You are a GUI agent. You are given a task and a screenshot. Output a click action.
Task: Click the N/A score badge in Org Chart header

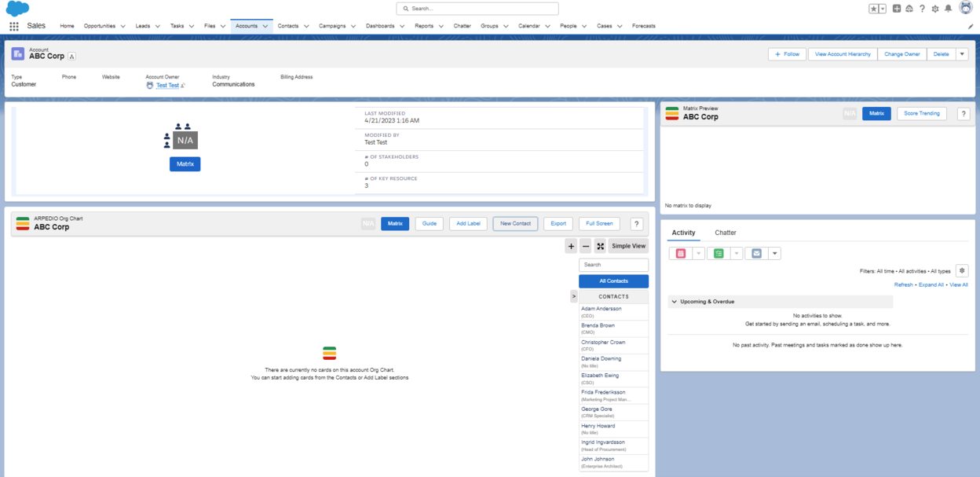(x=368, y=224)
